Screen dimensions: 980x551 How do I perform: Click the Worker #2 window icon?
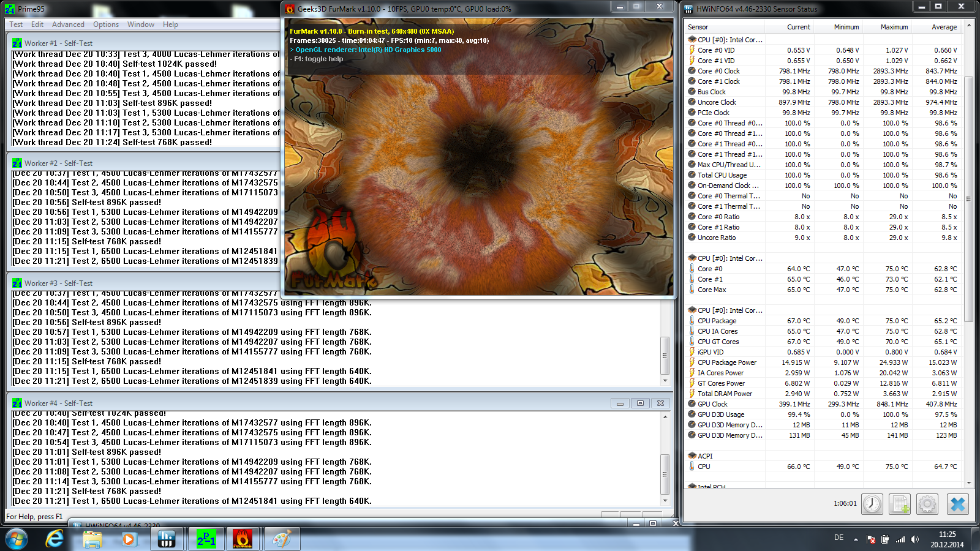(17, 163)
